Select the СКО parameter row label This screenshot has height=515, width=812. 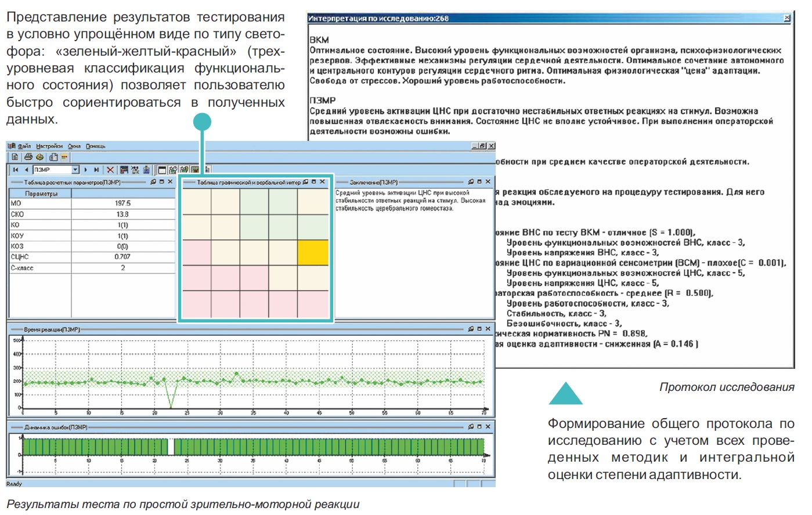[17, 214]
